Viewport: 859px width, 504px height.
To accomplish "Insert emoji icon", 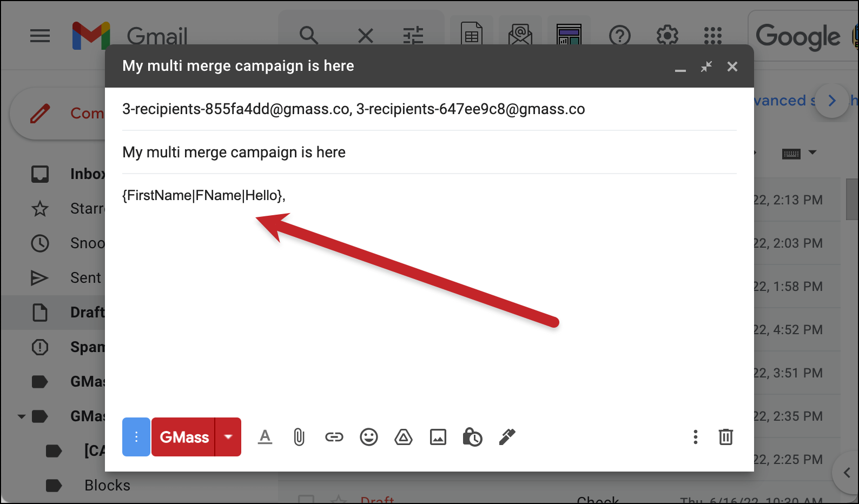I will (x=369, y=437).
